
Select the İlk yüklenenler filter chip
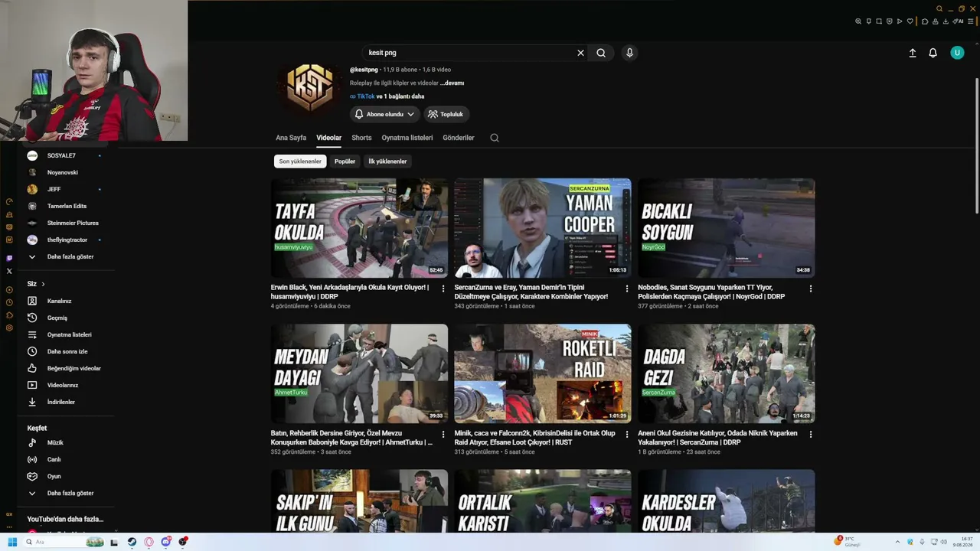click(x=387, y=161)
